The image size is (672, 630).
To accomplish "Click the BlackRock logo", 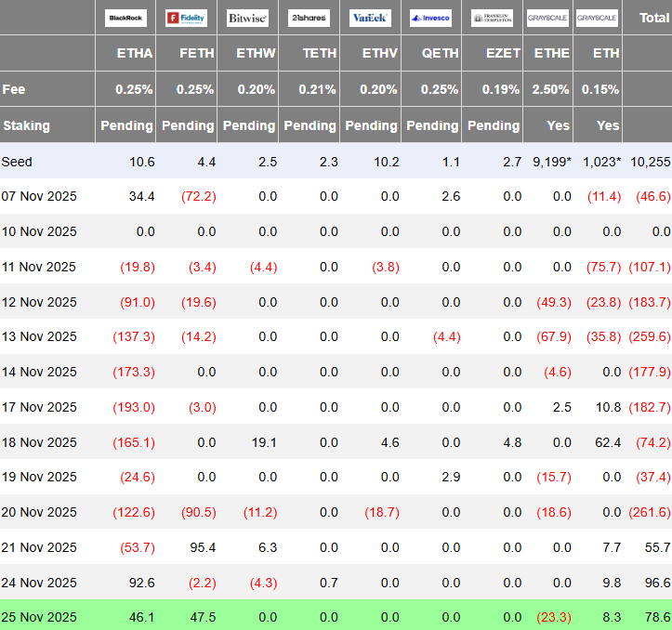I will (x=125, y=18).
